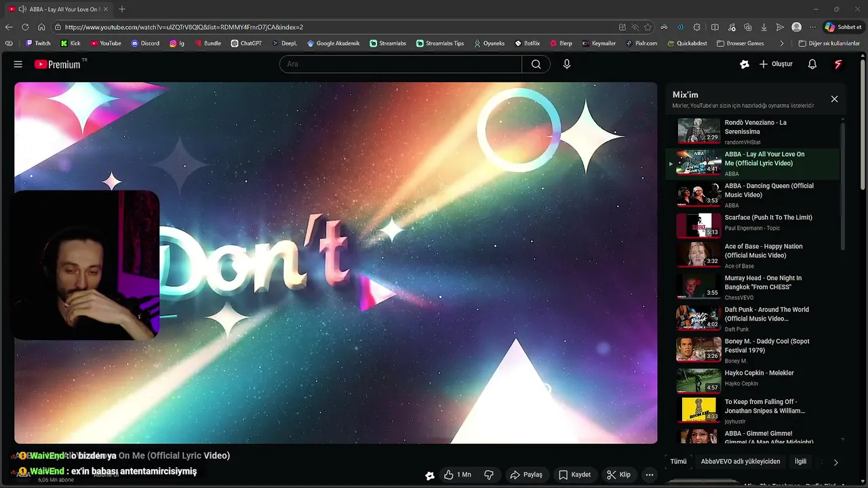Show hidden bookmarks overflow chevron
This screenshot has width=868, height=488.
pyautogui.click(x=782, y=43)
